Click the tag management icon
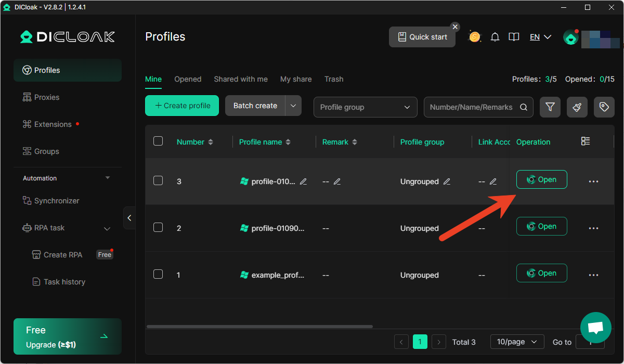624x364 pixels. 604,107
